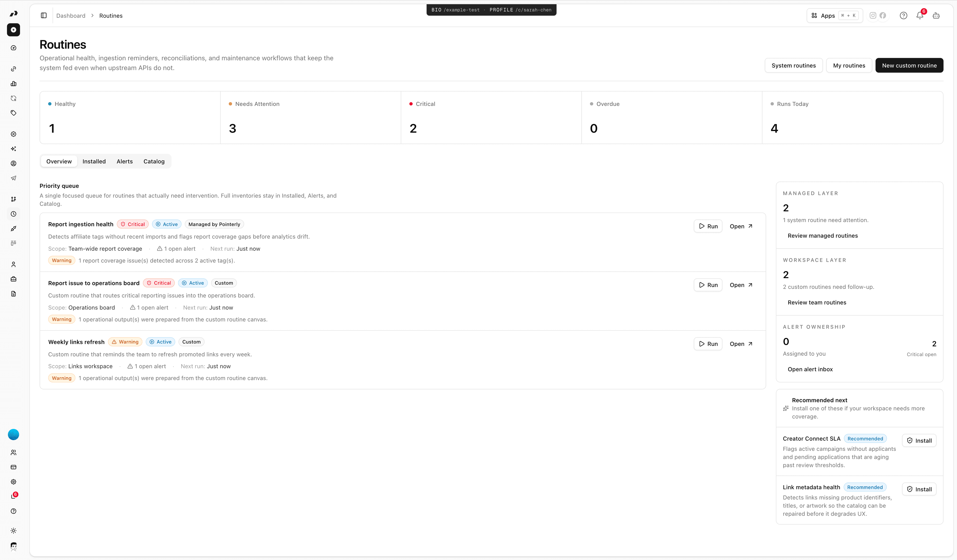Open the document page icon in sidebar
The height and width of the screenshot is (560, 957).
point(13,294)
